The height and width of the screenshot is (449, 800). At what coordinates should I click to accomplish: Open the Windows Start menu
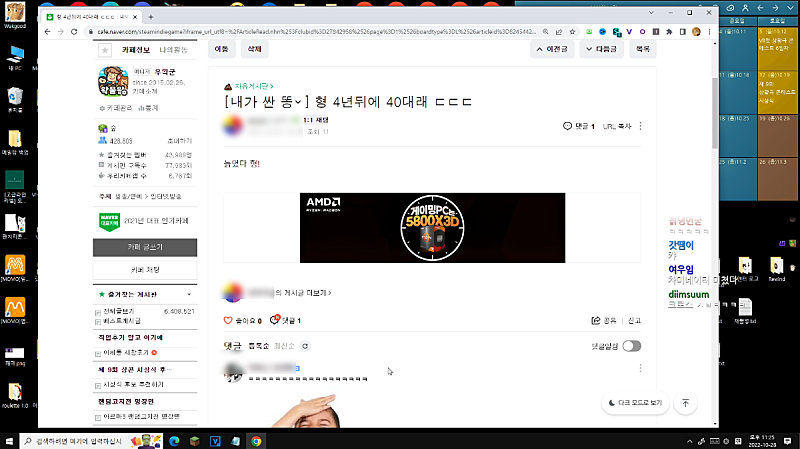point(9,441)
